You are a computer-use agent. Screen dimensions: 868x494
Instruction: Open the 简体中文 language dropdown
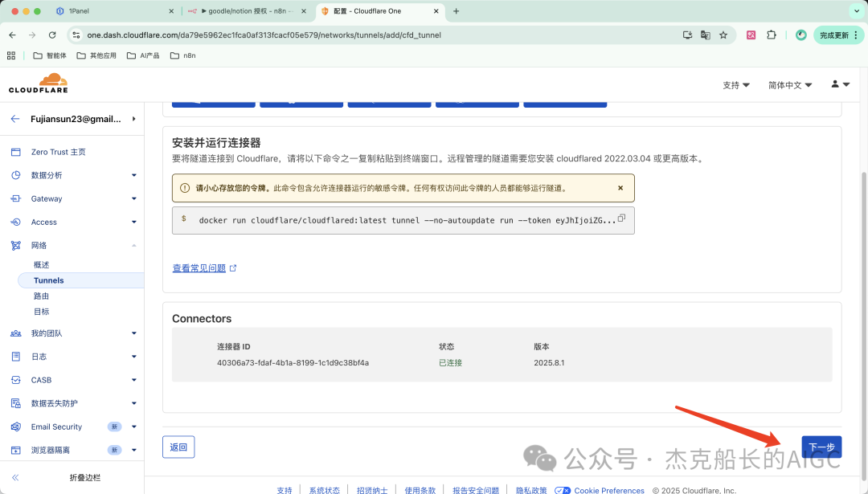(790, 85)
